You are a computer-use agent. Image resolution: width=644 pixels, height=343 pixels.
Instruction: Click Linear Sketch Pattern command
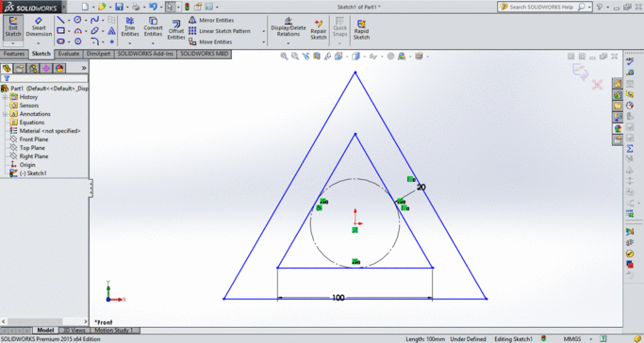point(220,31)
